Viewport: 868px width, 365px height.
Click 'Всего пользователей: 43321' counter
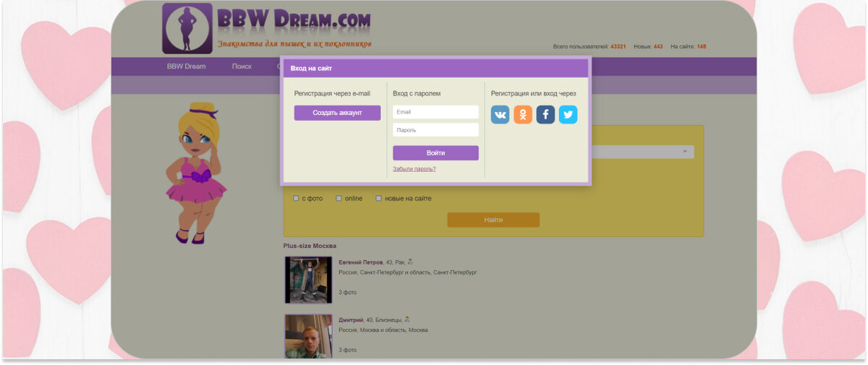[x=590, y=46]
